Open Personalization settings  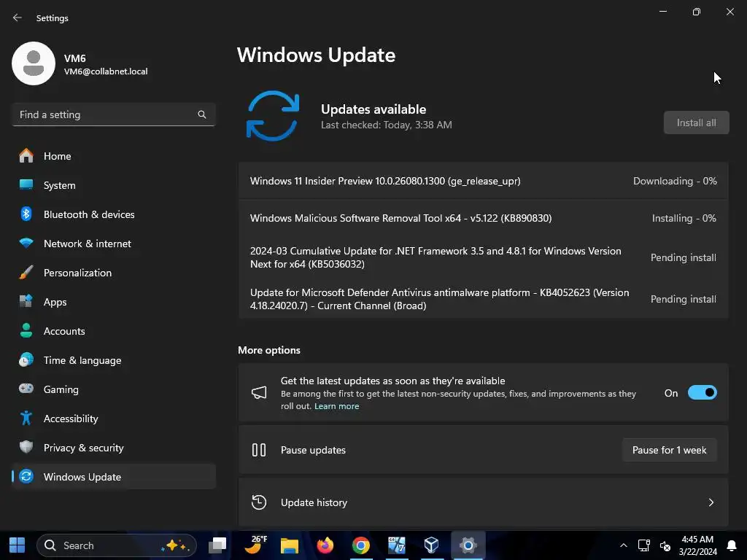point(113,273)
